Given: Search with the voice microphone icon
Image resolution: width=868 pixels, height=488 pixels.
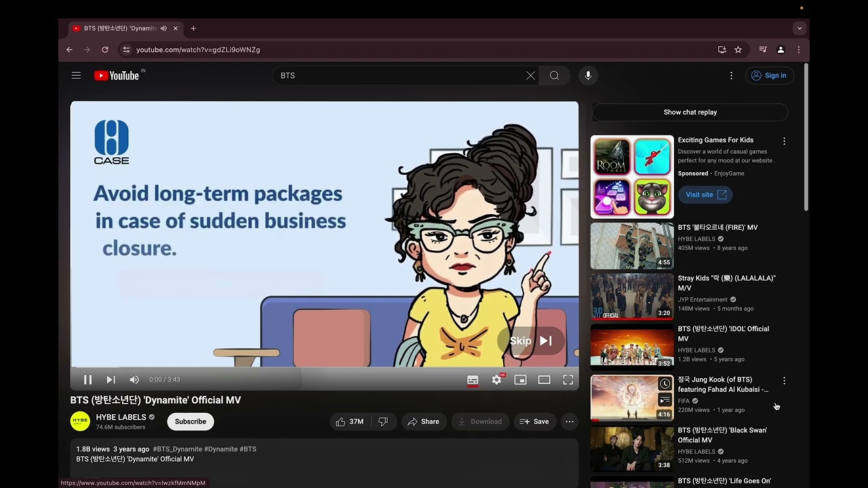Looking at the screenshot, I should click(x=588, y=75).
